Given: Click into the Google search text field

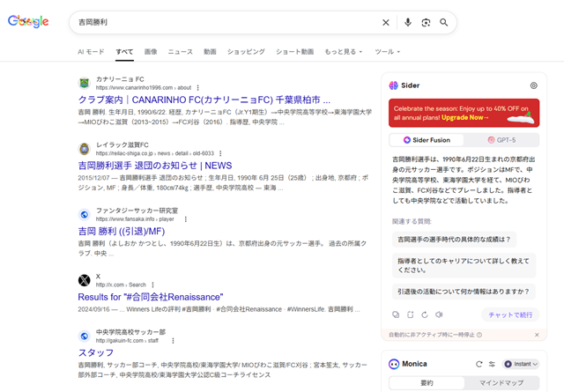Looking at the screenshot, I should [x=220, y=22].
